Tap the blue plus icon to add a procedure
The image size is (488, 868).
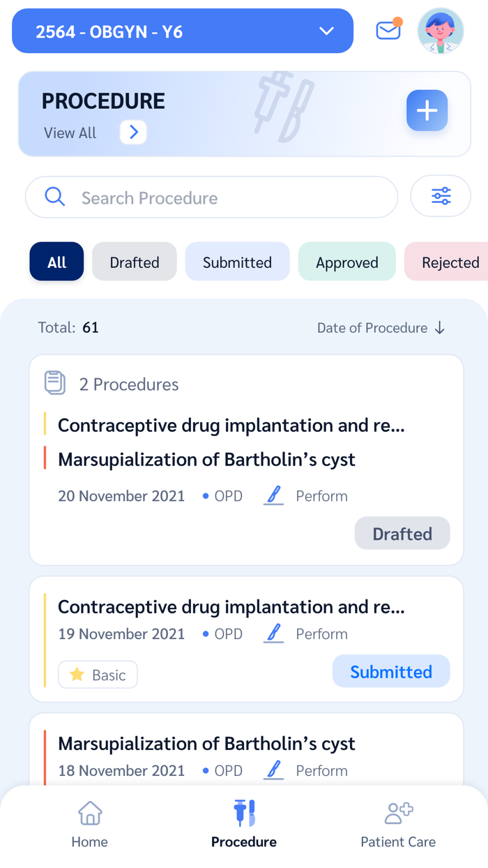[427, 110]
